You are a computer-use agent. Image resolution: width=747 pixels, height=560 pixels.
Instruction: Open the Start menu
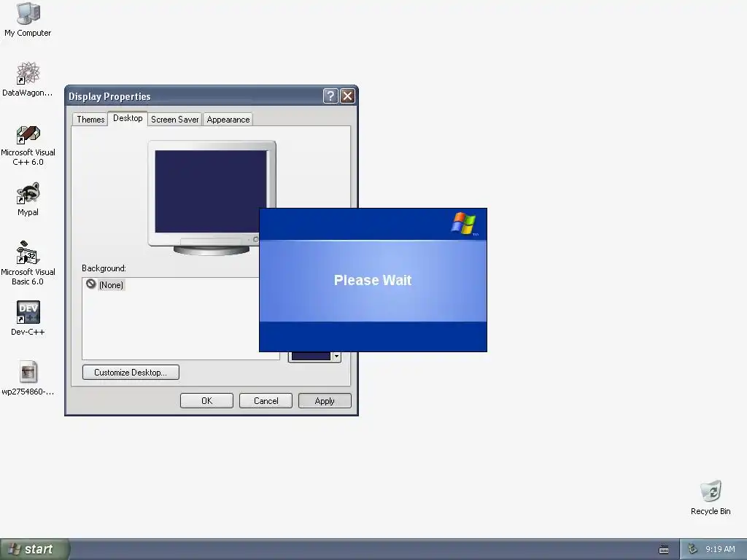coord(34,550)
